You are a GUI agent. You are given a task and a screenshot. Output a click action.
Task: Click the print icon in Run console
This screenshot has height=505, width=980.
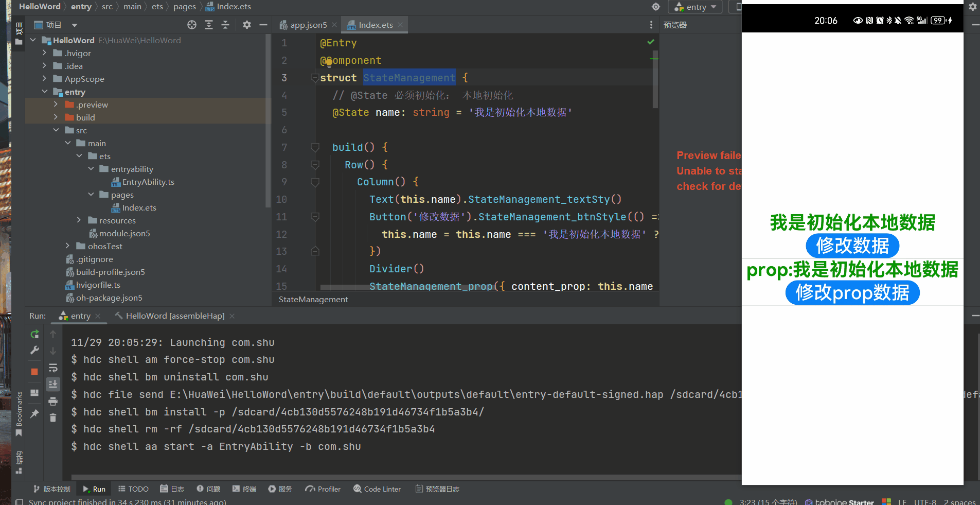[x=53, y=401]
